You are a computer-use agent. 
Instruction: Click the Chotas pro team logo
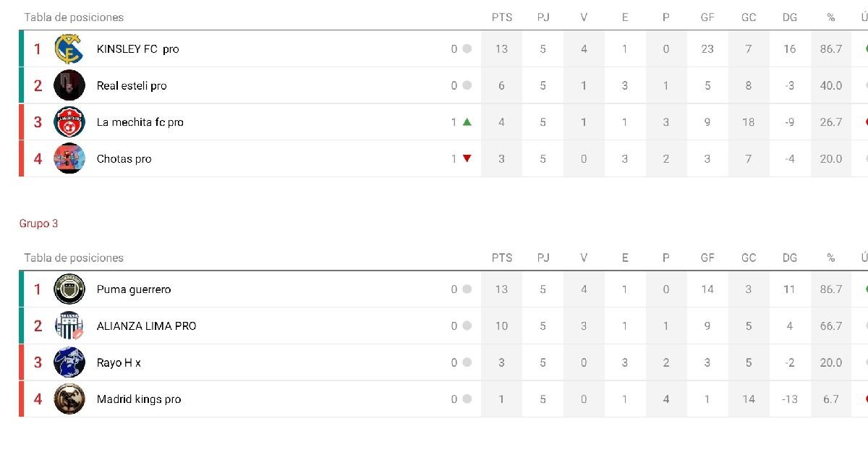coord(69,158)
